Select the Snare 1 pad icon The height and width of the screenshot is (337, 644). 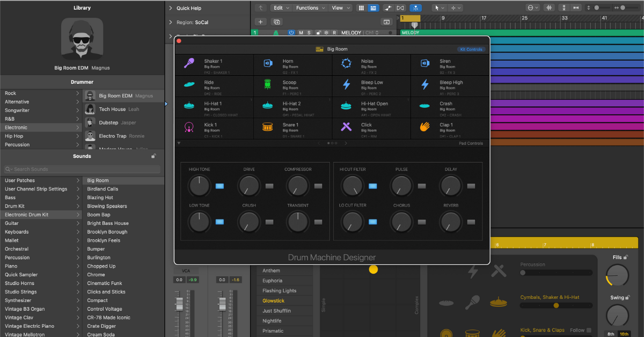[267, 127]
